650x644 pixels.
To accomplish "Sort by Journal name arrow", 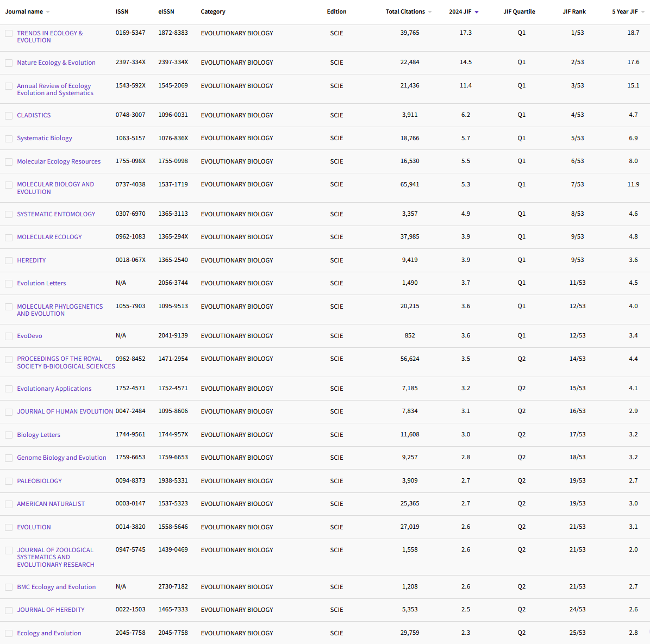I will pos(48,12).
